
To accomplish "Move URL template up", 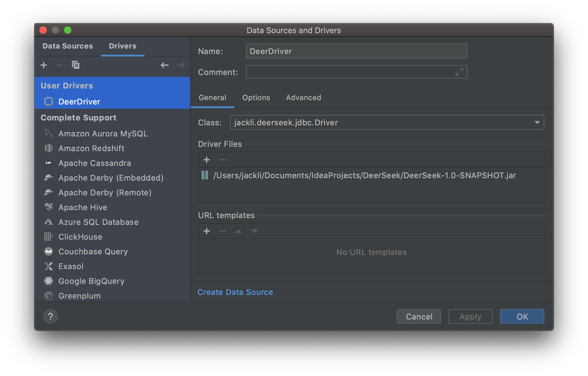I will 239,231.
